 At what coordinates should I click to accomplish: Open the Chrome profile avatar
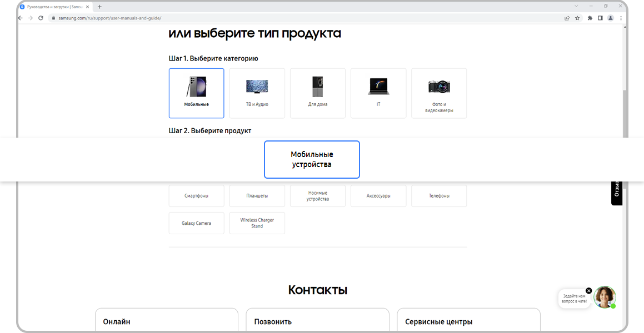click(611, 18)
